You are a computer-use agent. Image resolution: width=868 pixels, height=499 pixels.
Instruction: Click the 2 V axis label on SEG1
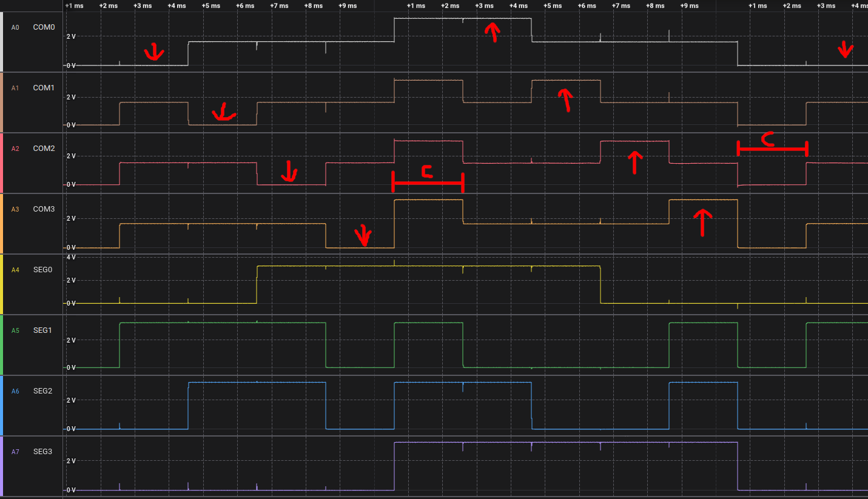tap(70, 340)
